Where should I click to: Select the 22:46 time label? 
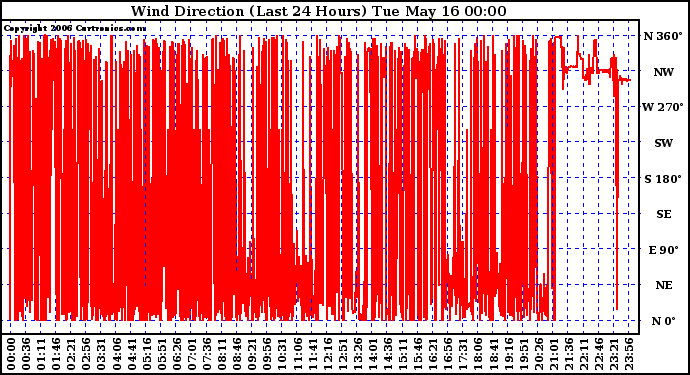point(599,354)
